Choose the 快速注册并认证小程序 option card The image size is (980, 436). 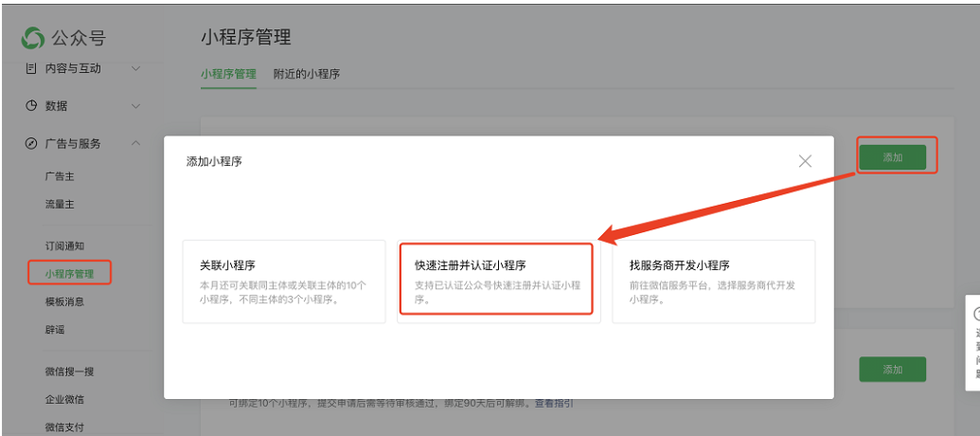498,282
